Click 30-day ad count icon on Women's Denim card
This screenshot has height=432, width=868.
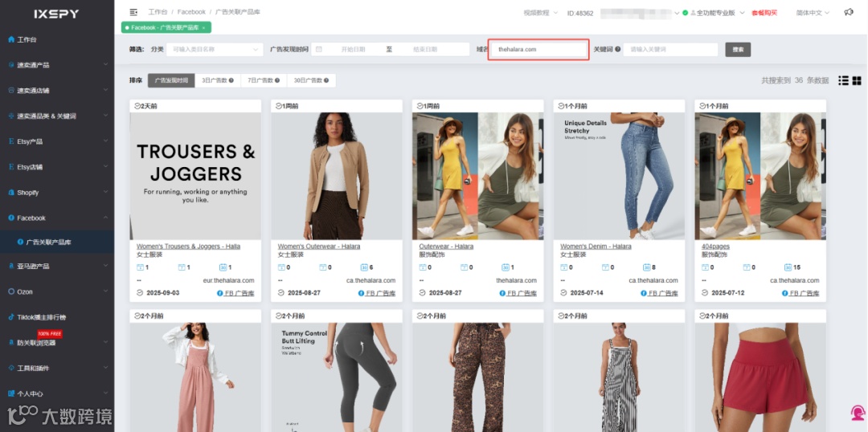pos(646,267)
